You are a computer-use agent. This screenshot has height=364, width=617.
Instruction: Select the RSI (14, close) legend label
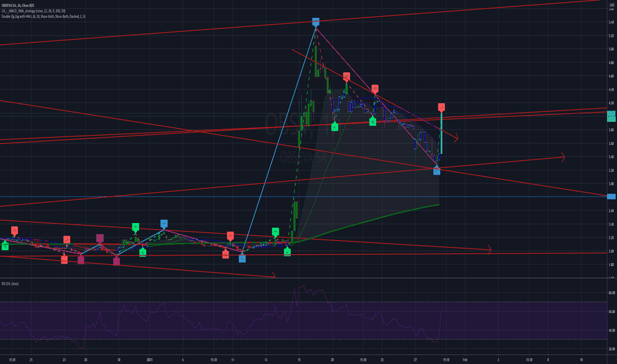[x=10, y=284]
